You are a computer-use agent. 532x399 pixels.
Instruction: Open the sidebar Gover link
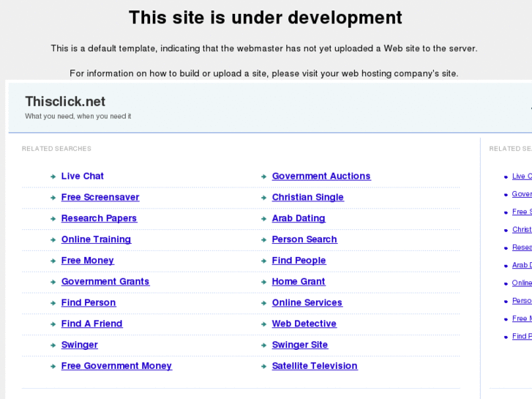click(522, 194)
